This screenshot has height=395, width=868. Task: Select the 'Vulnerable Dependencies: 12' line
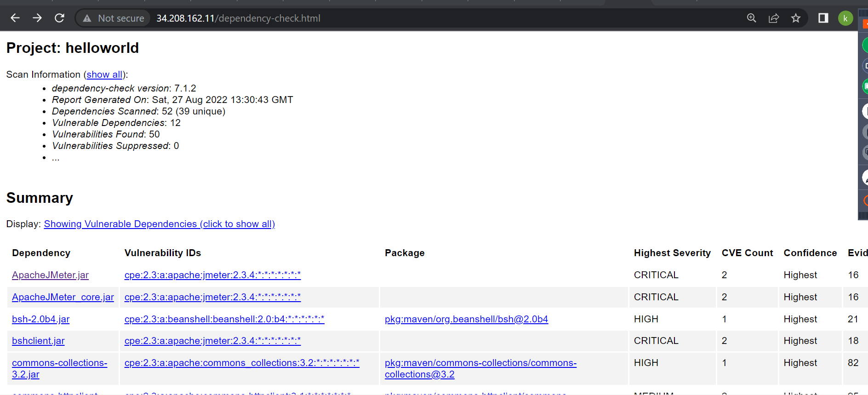[x=116, y=123]
